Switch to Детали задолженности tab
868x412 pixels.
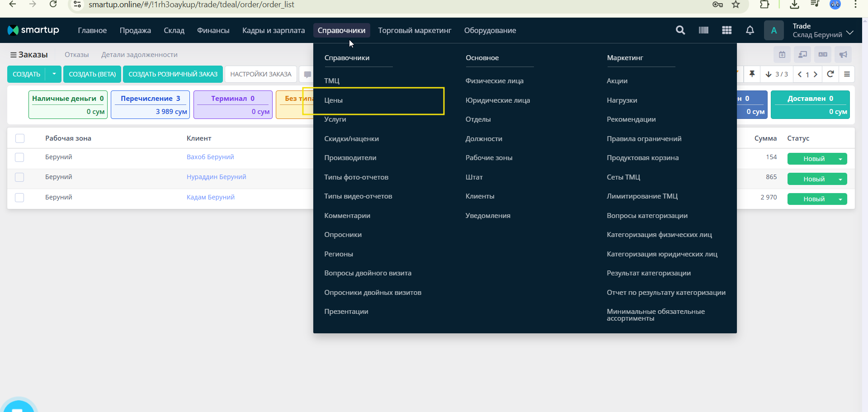[x=139, y=55]
